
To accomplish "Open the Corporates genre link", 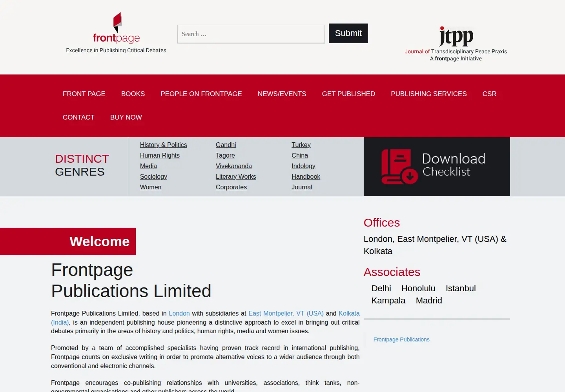I will pos(231,187).
